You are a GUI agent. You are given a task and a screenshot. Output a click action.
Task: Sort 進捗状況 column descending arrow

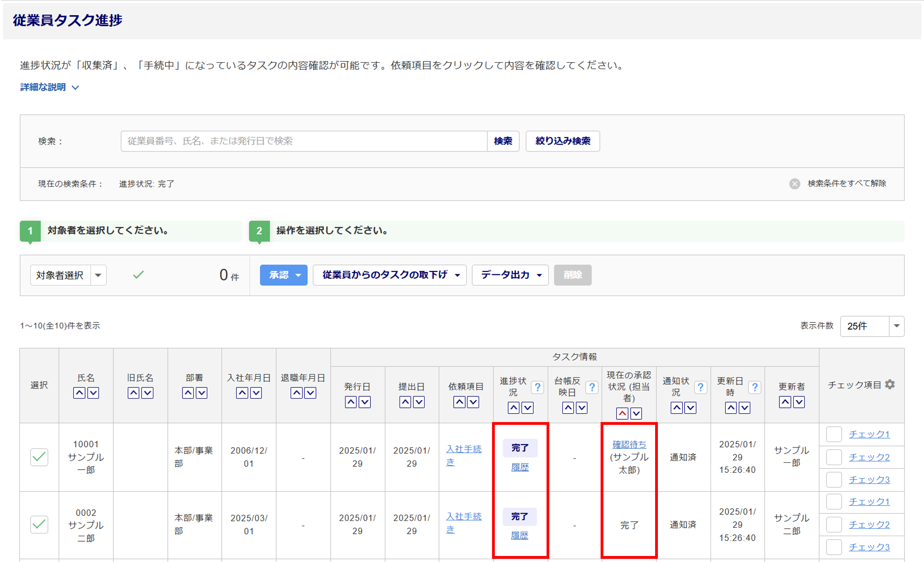coord(528,408)
